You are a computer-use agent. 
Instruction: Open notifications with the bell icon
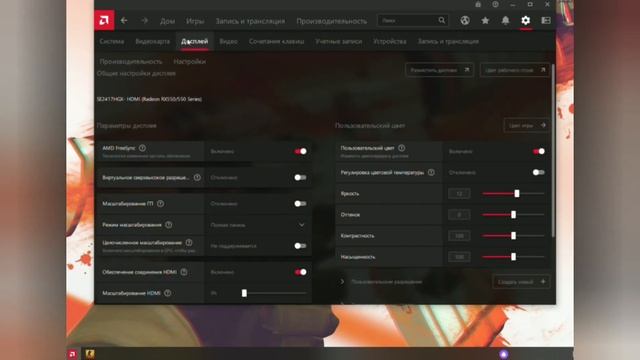505,20
